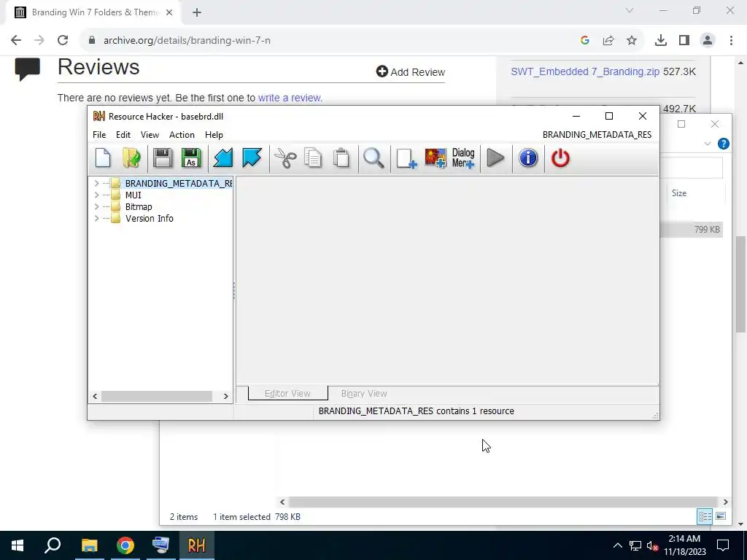Click the browser Back arrow
This screenshot has height=560, width=747.
pyautogui.click(x=16, y=40)
